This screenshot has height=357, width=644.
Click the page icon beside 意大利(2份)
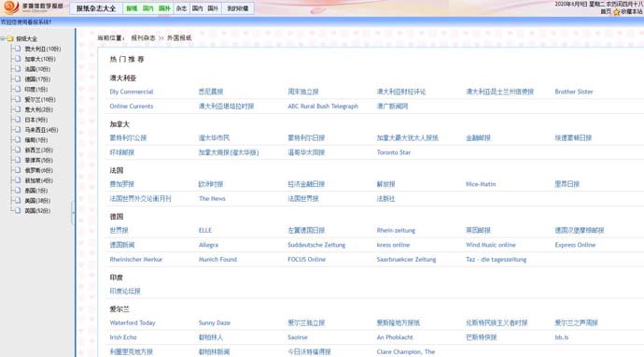pos(18,109)
